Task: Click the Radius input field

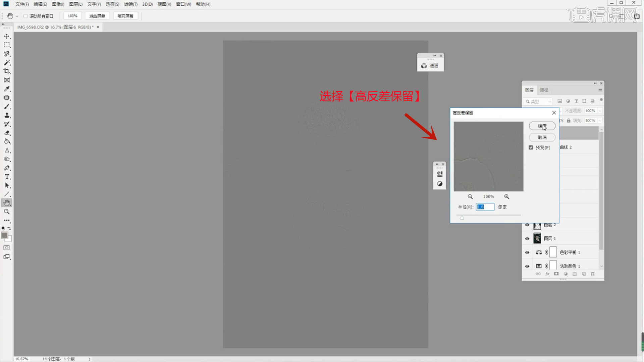Action: tap(485, 207)
